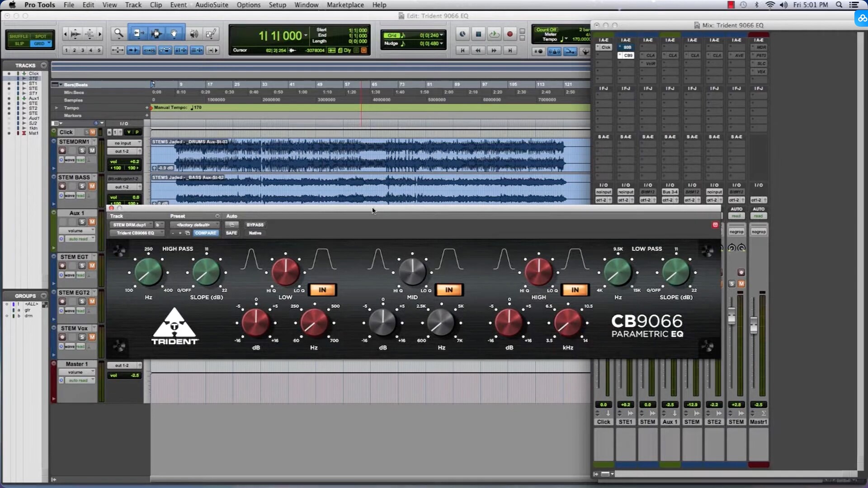Viewport: 868px width, 488px height.
Task: Open the Tracks list popup menu
Action: point(43,66)
